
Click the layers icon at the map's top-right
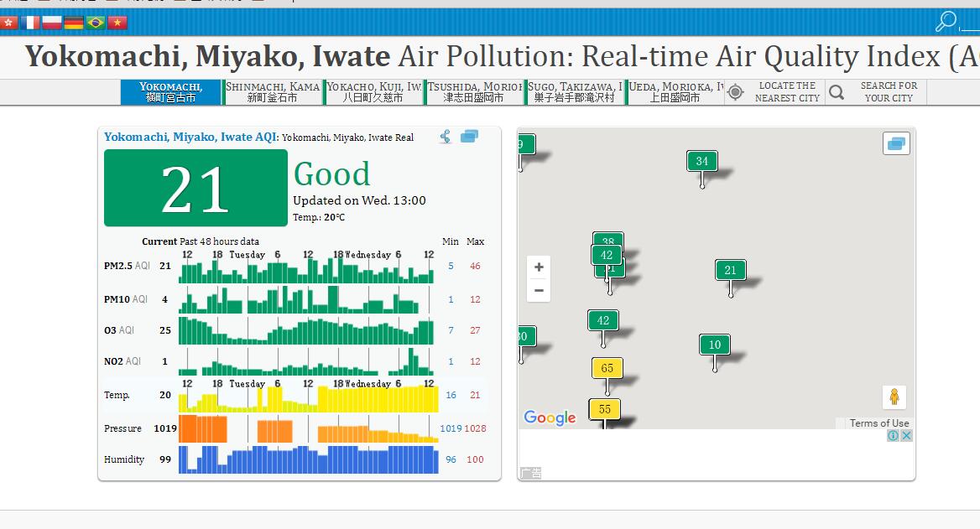(x=896, y=143)
